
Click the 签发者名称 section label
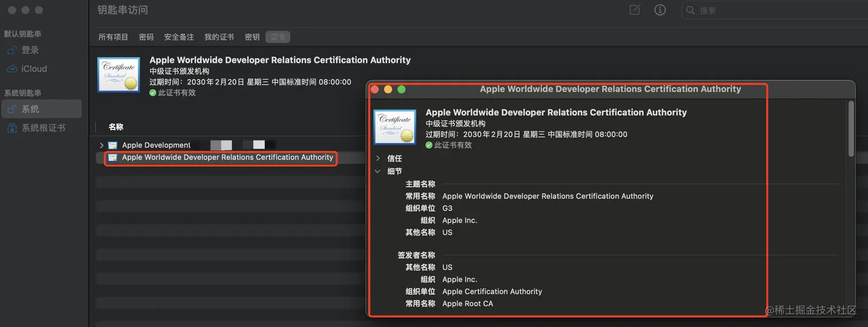point(416,255)
